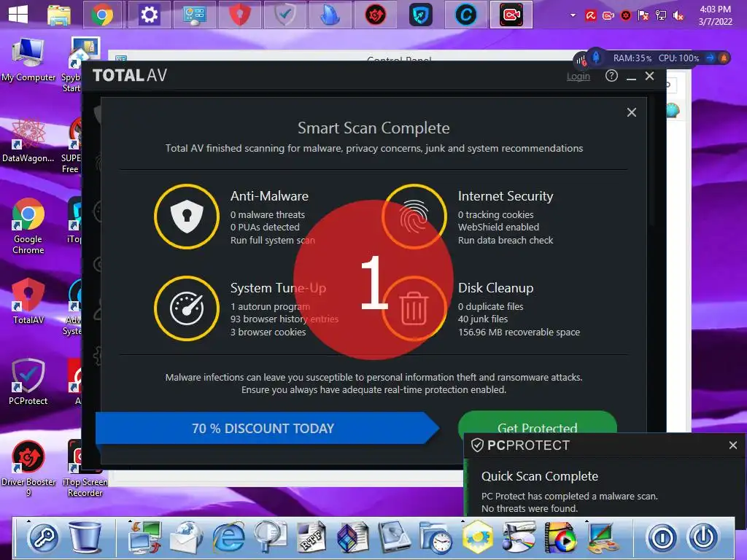The image size is (747, 560).
Task: Click the network computer tray icon
Action: (661, 16)
